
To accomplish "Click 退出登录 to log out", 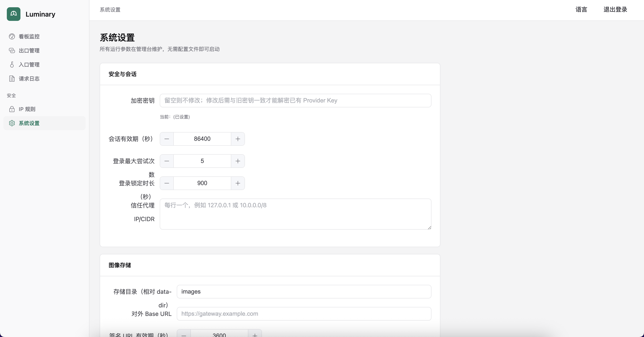I will click(615, 10).
